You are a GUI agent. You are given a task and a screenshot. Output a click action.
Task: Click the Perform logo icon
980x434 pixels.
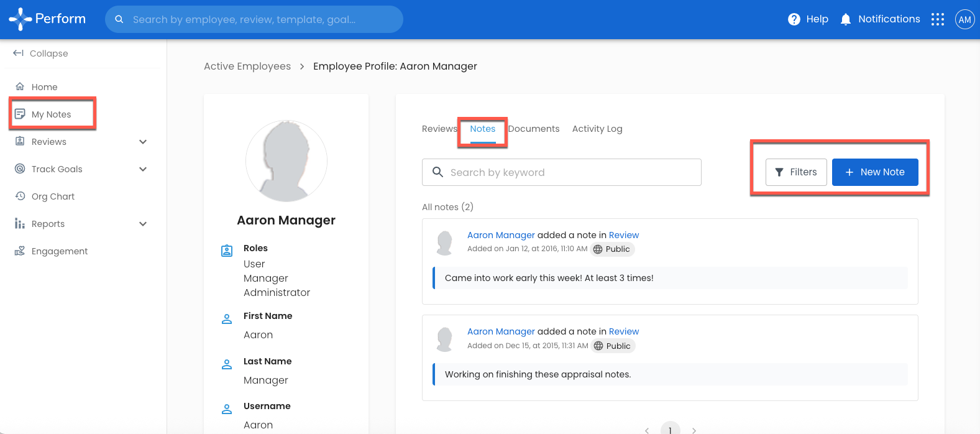[x=20, y=19]
